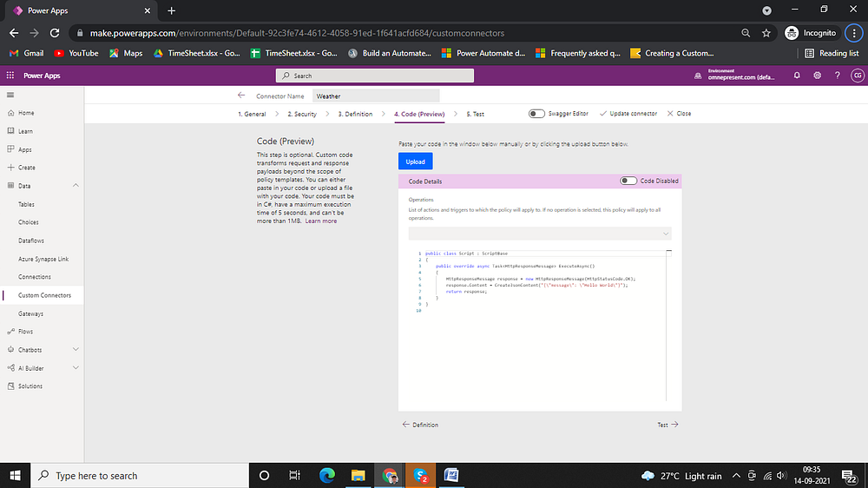Open Maps bookmark
Screen dimensions: 868x488
click(x=126, y=53)
